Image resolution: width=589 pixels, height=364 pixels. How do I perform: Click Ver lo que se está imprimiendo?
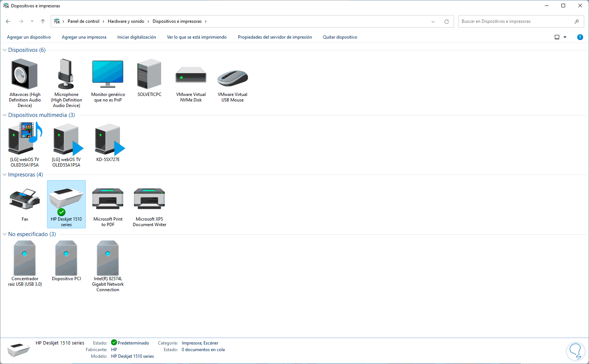pyautogui.click(x=197, y=37)
